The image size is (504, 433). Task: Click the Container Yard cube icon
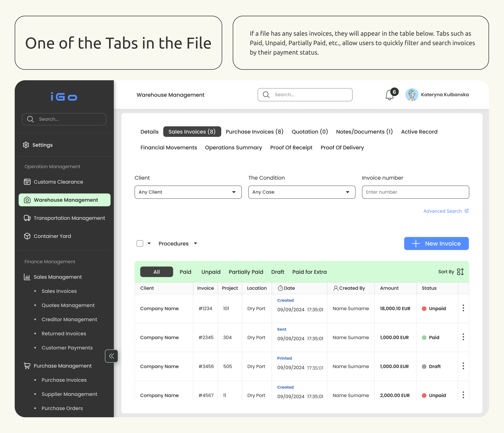tap(27, 236)
